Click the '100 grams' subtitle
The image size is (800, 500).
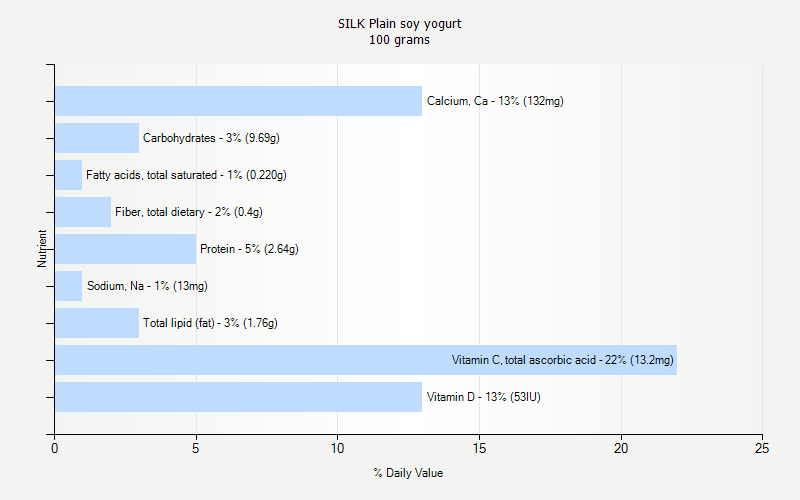tap(399, 40)
